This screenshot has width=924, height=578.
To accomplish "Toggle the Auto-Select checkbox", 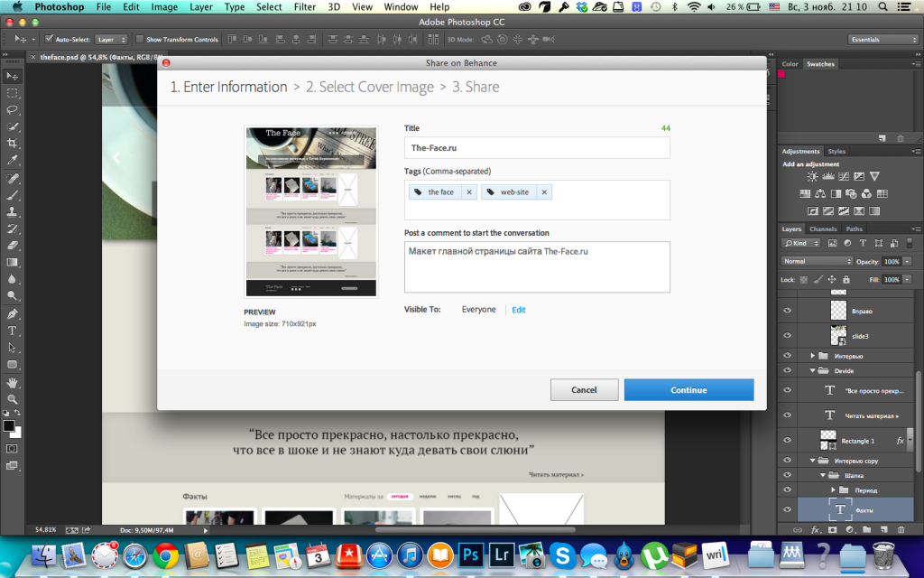I will (49, 39).
